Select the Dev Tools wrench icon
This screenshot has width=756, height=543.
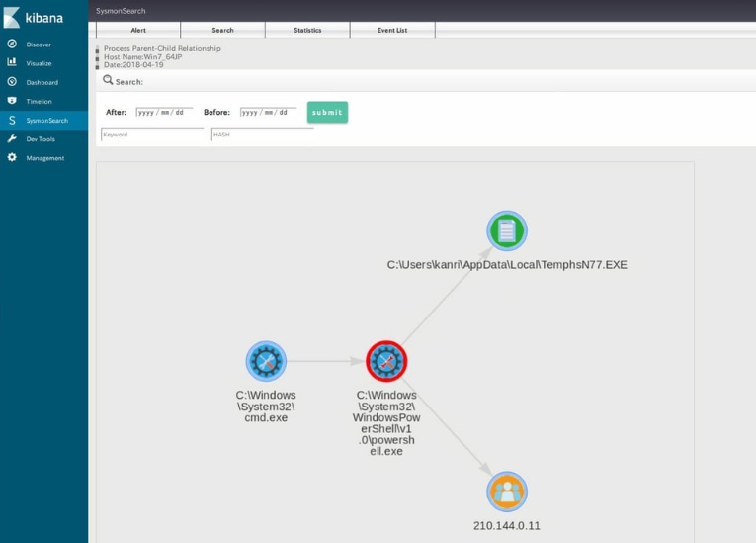tap(12, 139)
